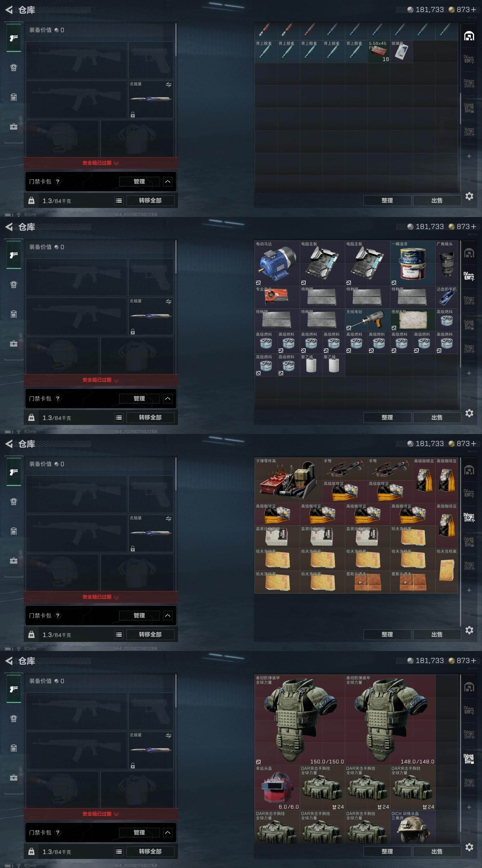
Task: Collapse 门禁卡包 chevron on the coffee bean screen
Action: click(x=168, y=616)
